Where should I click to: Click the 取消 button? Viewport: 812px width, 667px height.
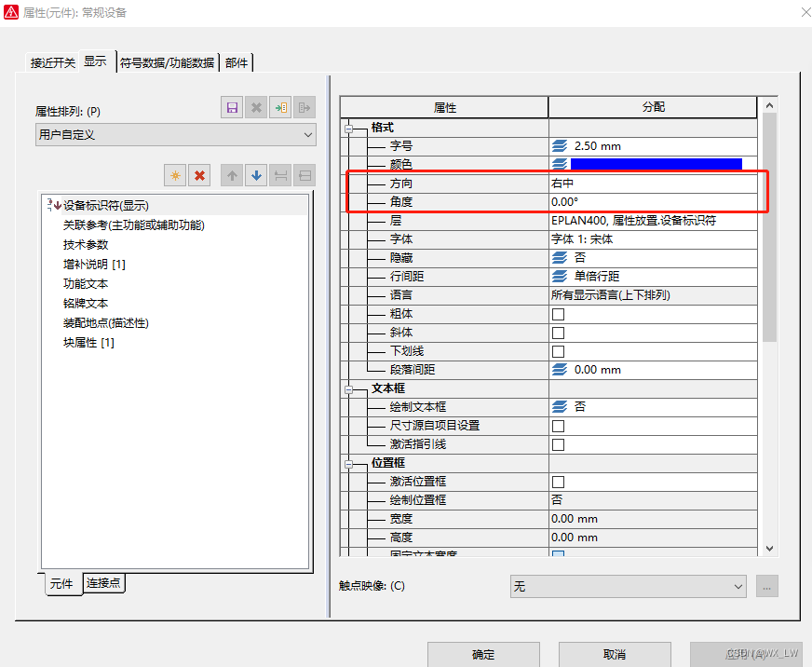[615, 654]
